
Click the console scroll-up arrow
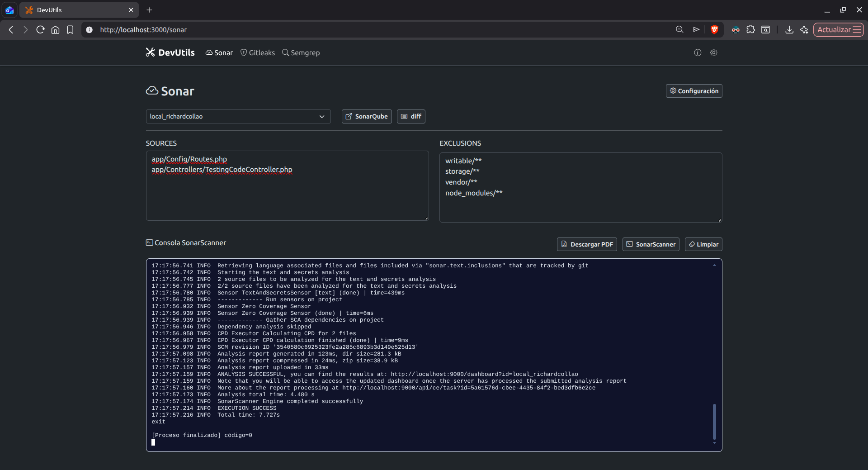pyautogui.click(x=714, y=266)
